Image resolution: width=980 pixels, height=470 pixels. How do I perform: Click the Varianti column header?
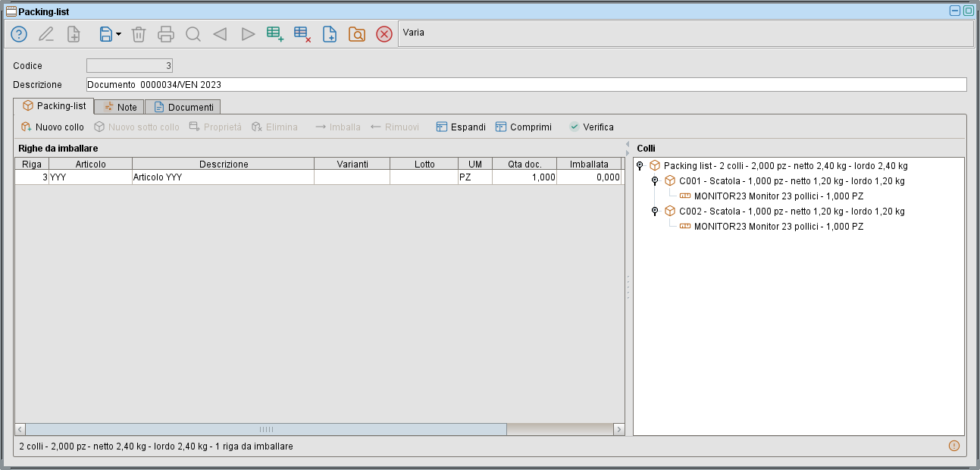pos(352,164)
